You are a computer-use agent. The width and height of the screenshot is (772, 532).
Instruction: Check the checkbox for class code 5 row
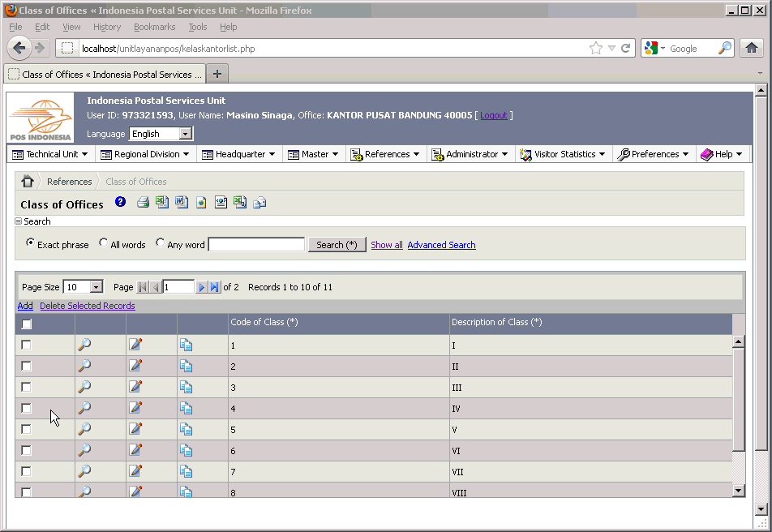(25, 429)
